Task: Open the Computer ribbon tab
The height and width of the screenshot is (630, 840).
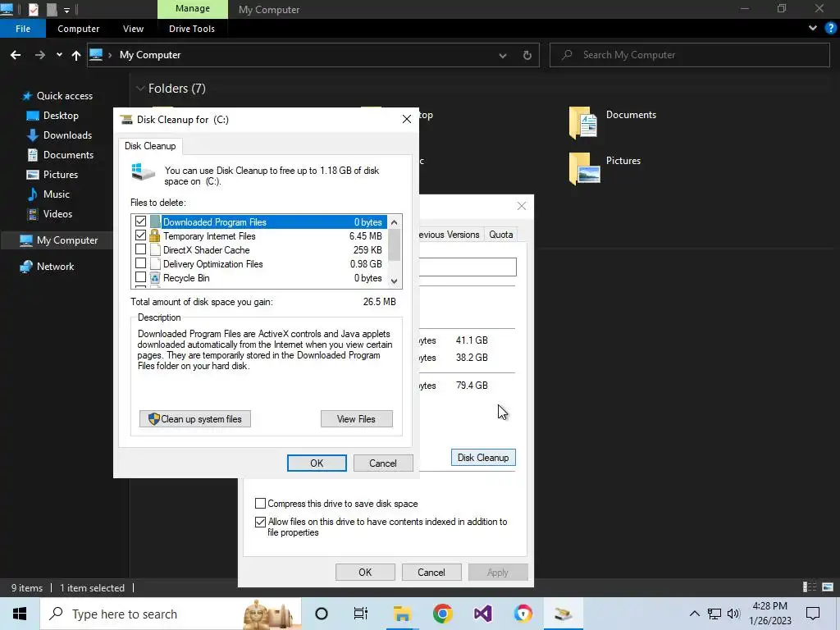Action: 78,29
